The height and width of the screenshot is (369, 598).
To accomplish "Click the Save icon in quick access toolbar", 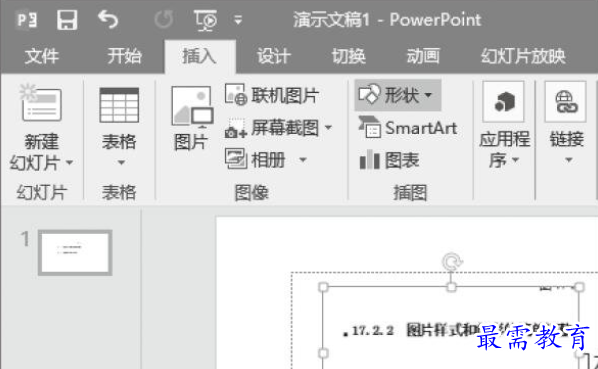I will point(67,19).
